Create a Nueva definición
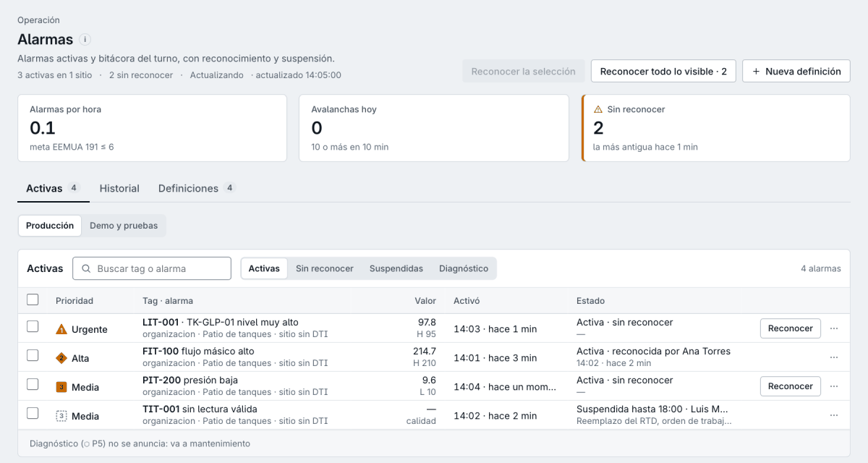Viewport: 868px width, 463px height. [x=796, y=71]
